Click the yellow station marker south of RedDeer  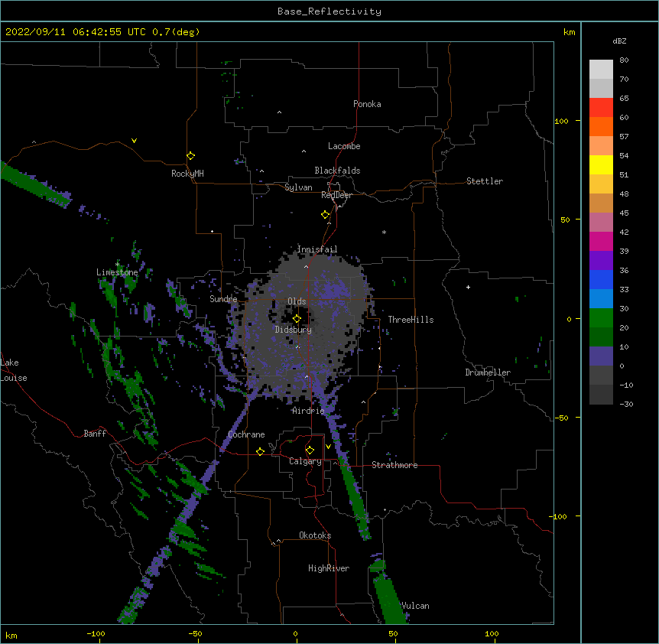coord(325,215)
